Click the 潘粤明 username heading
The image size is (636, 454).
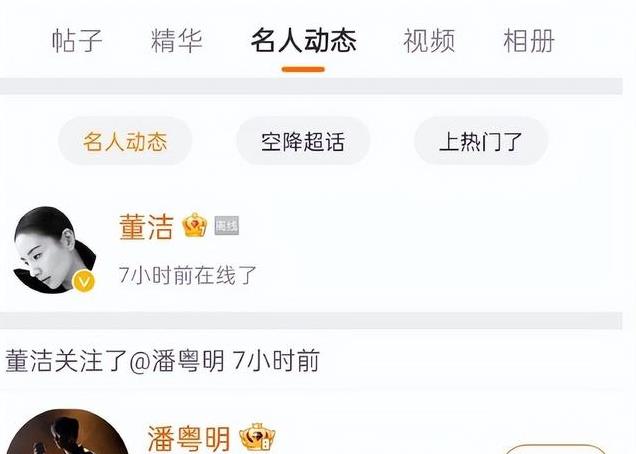[x=189, y=438]
